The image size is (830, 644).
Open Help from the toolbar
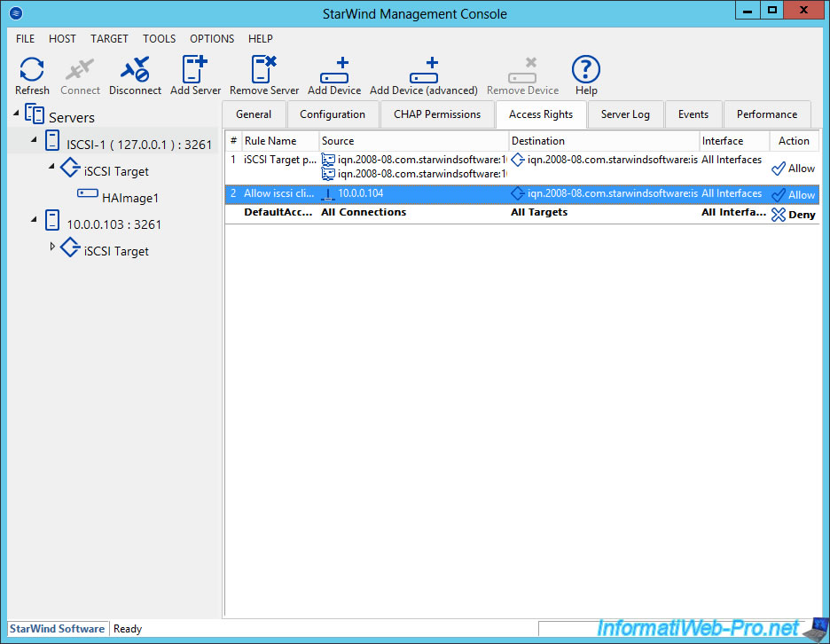pyautogui.click(x=585, y=70)
